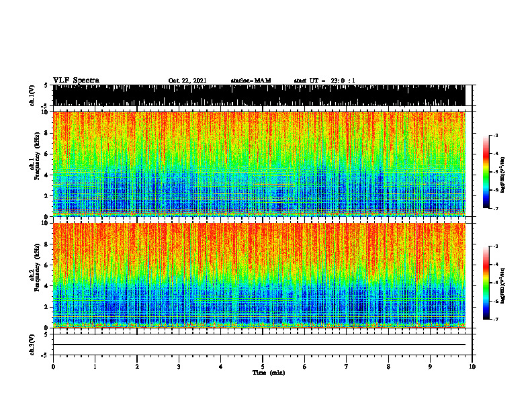Click time axis tick label "9"
This screenshot has width=532, height=411.
click(430, 367)
